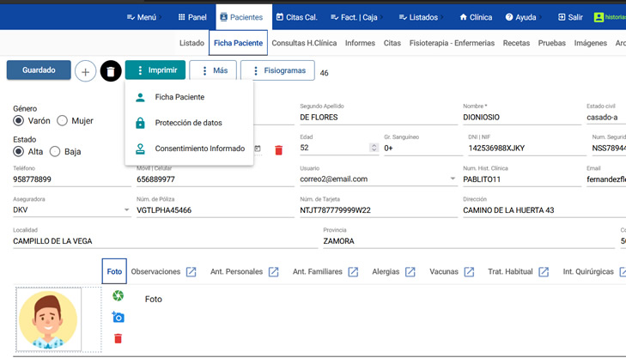The height and width of the screenshot is (364, 626).
Task: Click the blue add photo camera icon
Action: tap(118, 318)
